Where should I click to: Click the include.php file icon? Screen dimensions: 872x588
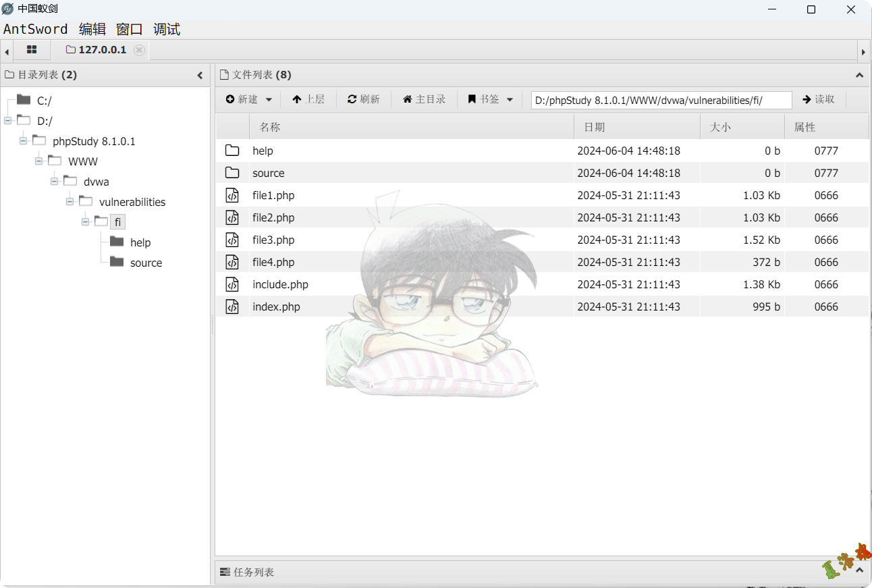[232, 284]
